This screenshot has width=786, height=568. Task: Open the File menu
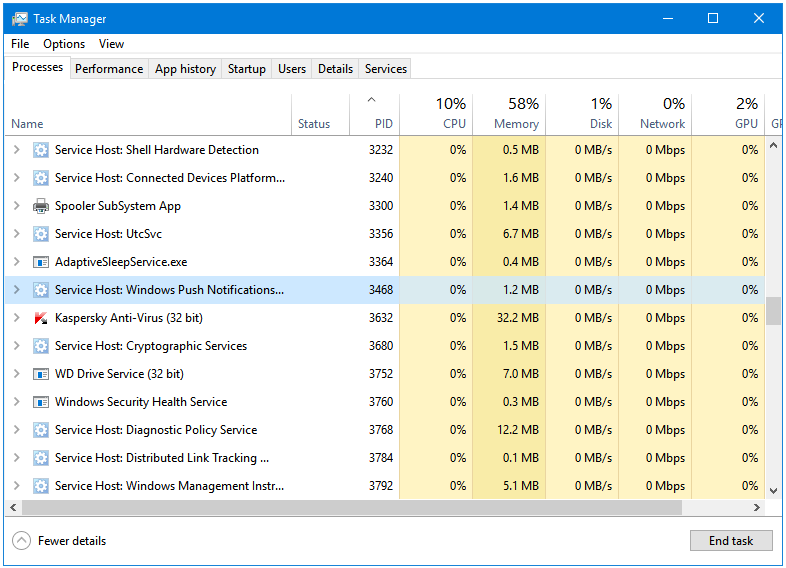(20, 44)
